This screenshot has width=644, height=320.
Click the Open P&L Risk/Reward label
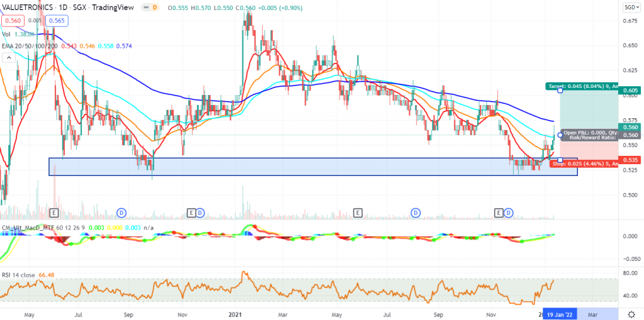point(589,136)
